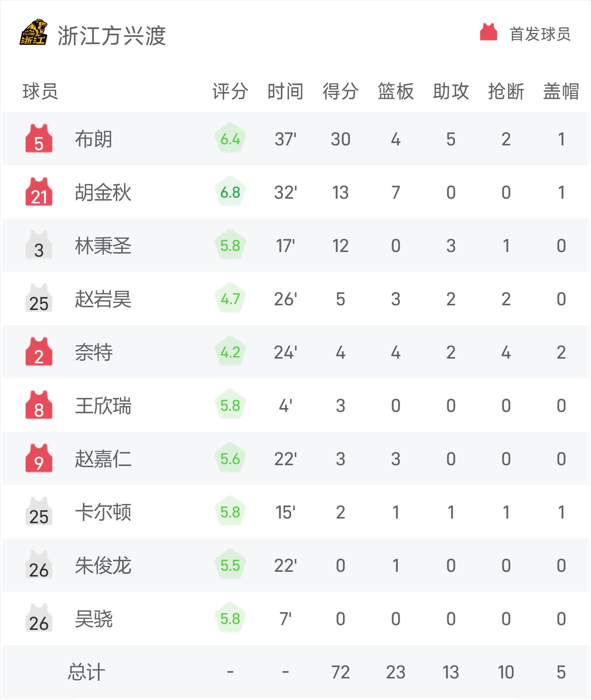
Task: Click 奈特's 4.2 rating badge
Action: pos(230,352)
